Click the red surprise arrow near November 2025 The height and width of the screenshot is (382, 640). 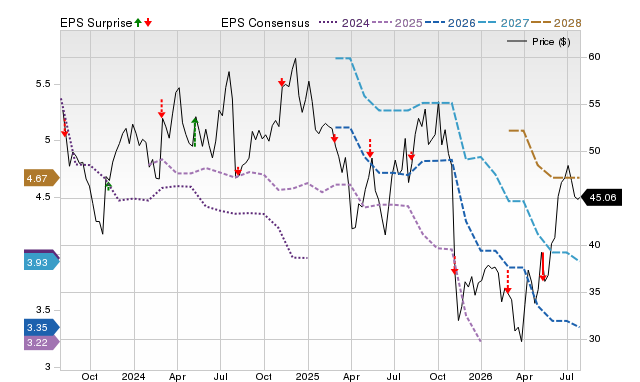tap(454, 265)
